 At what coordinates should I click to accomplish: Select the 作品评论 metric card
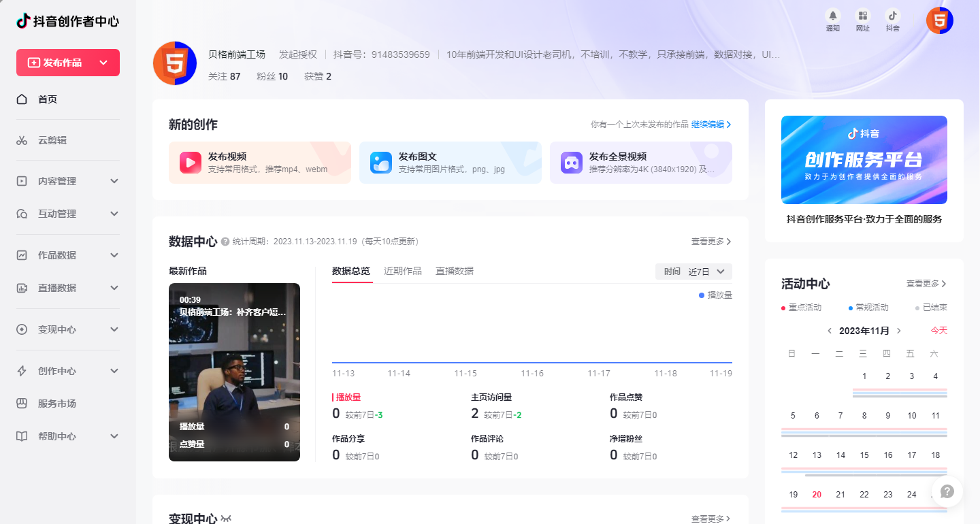495,448
